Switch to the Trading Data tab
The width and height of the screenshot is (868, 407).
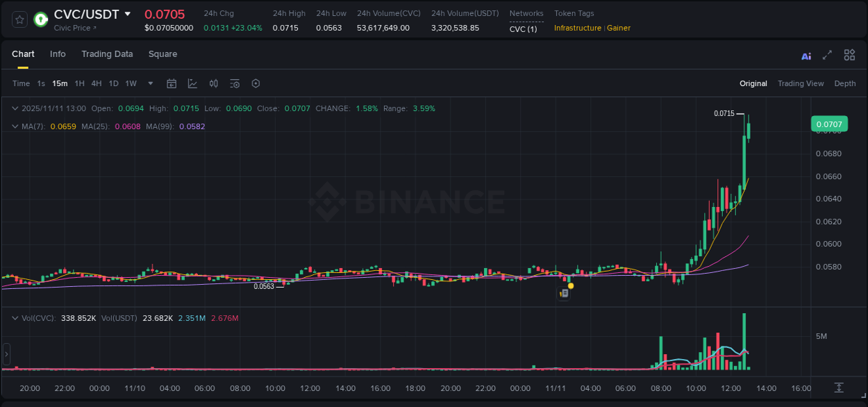pyautogui.click(x=107, y=54)
